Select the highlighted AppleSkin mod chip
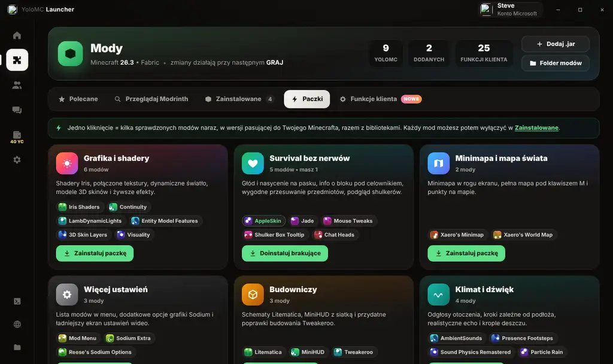 click(264, 221)
